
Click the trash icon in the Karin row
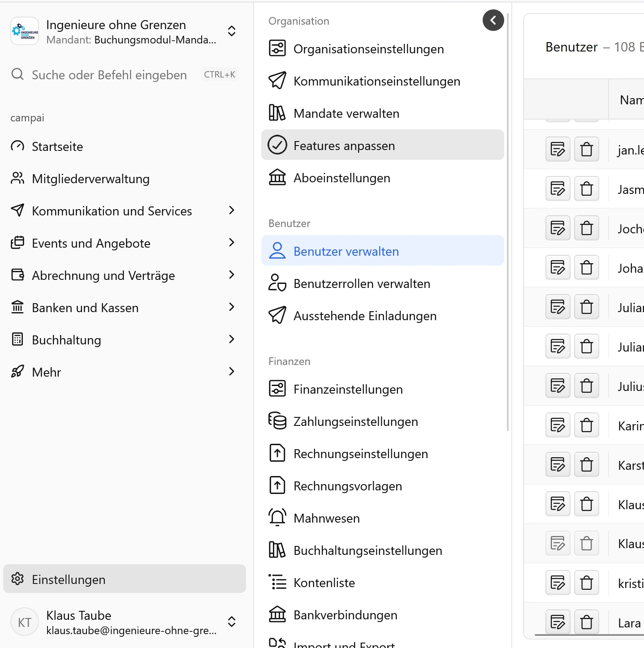click(x=586, y=425)
